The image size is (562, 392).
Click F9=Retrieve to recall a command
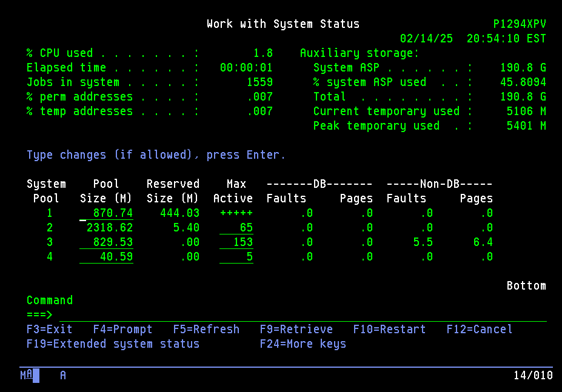pos(296,330)
